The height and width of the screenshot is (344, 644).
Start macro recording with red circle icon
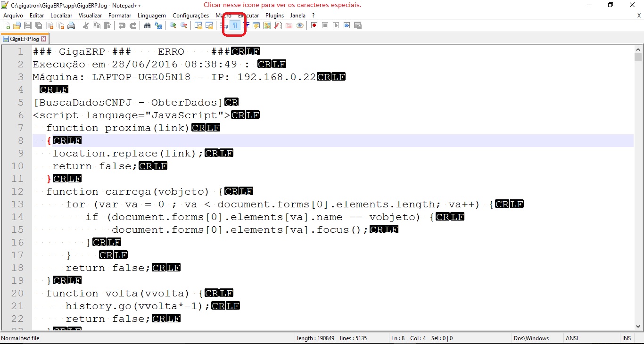click(x=314, y=25)
